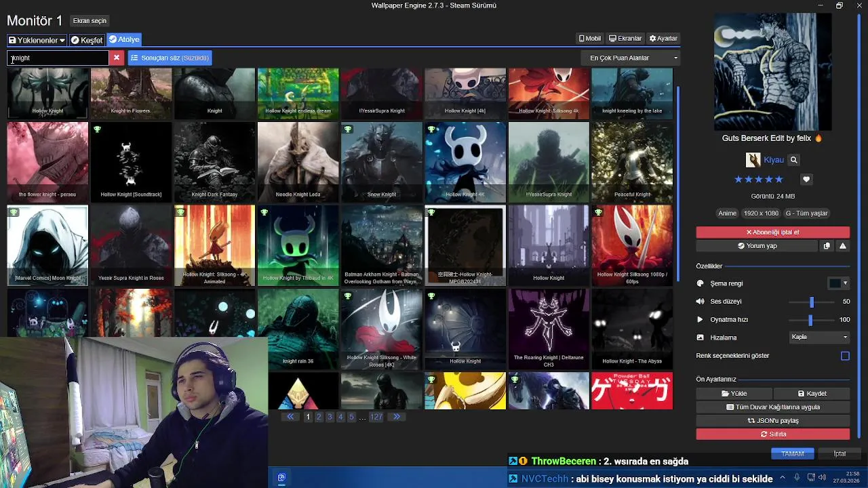Switch to the Keşfet tab
The width and height of the screenshot is (868, 488).
86,40
